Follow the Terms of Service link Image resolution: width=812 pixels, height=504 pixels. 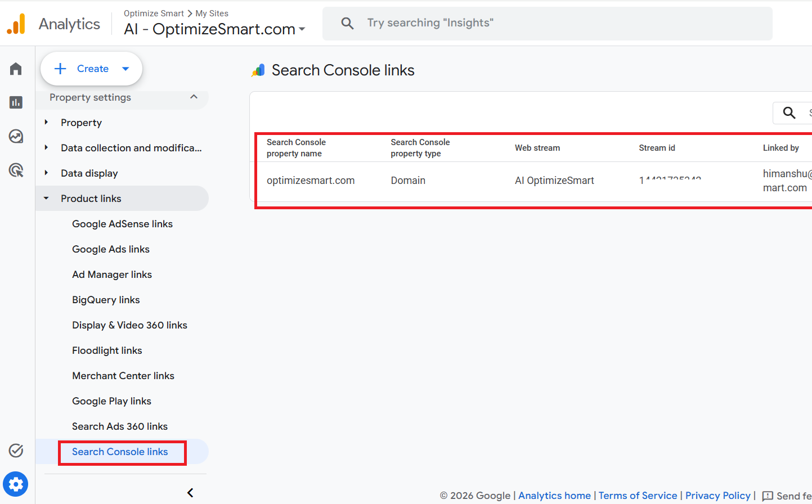point(638,496)
